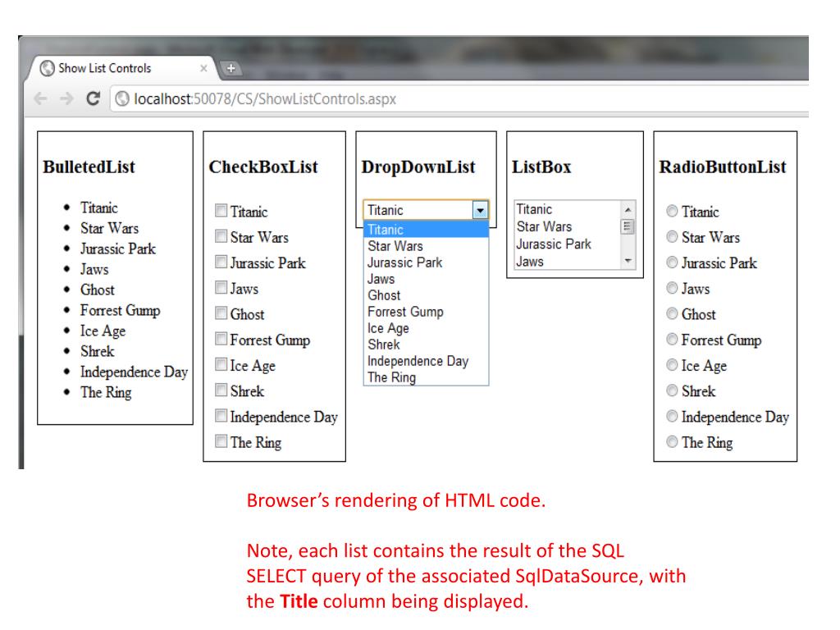Click the DropDownList arrow button
Viewport: 840px width, 630px height.
tap(480, 210)
